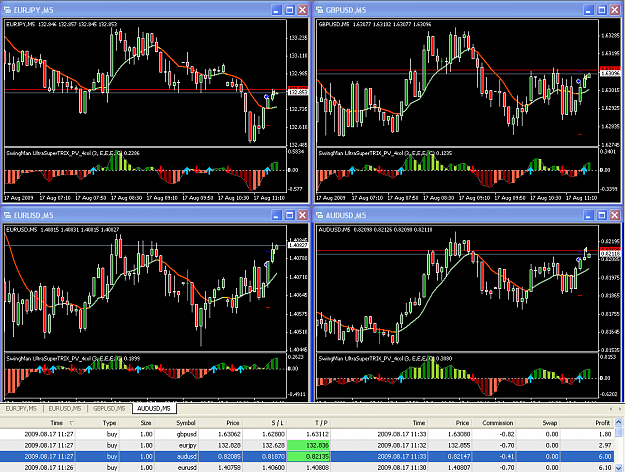Click the Time header next to T / P
Viewport: 625px width, 472px height.
(419, 423)
